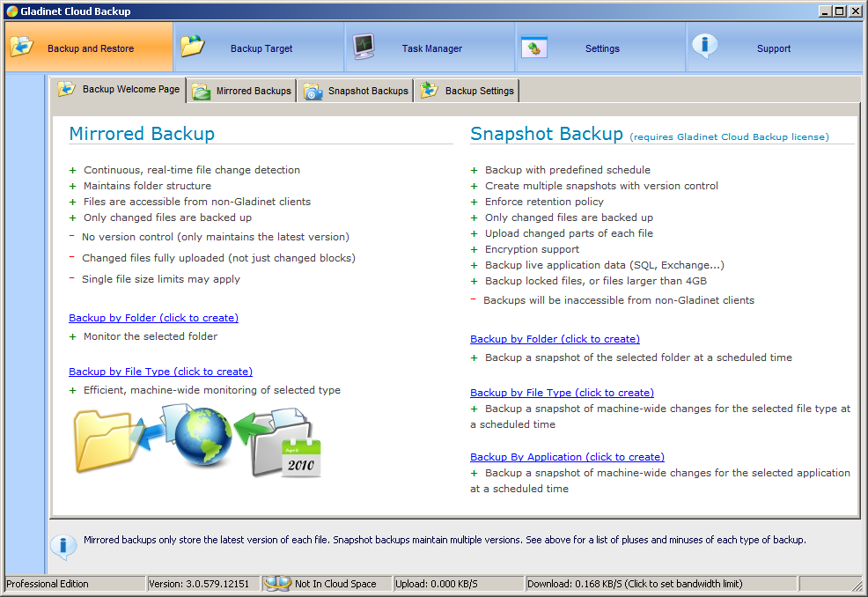Image resolution: width=868 pixels, height=597 pixels.
Task: Click the Gladinet logo in title bar
Action: click(x=12, y=11)
